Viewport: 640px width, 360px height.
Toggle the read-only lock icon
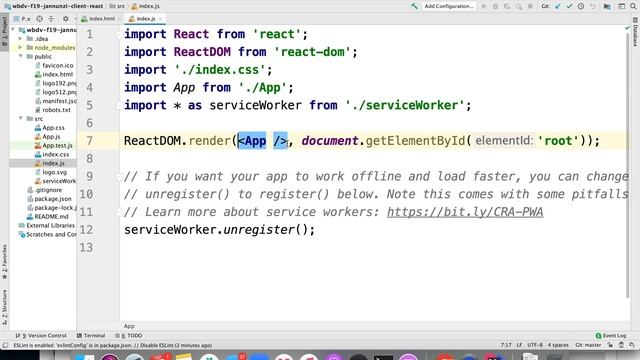[x=610, y=345]
